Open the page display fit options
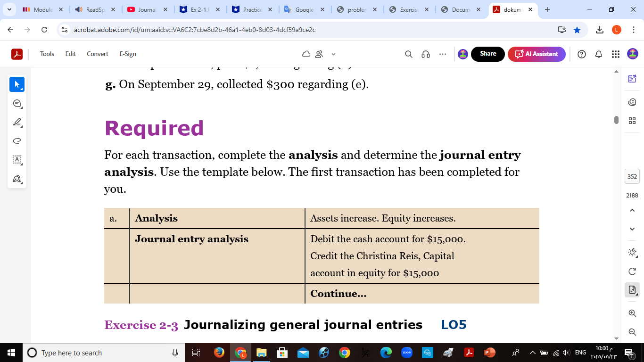 [632, 290]
